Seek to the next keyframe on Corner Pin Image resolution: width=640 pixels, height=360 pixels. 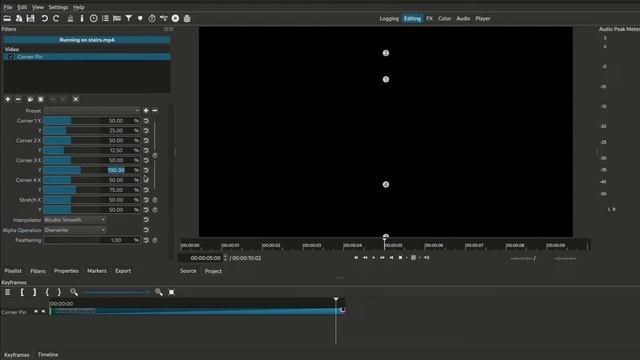43,311
